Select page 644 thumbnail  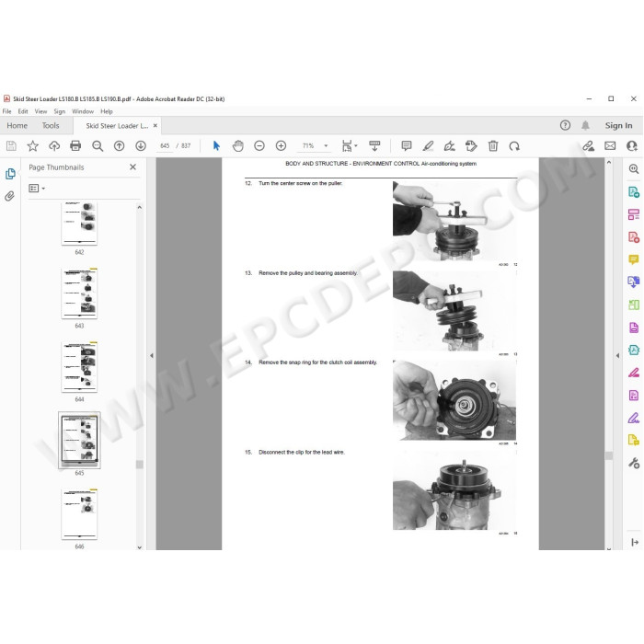79,367
